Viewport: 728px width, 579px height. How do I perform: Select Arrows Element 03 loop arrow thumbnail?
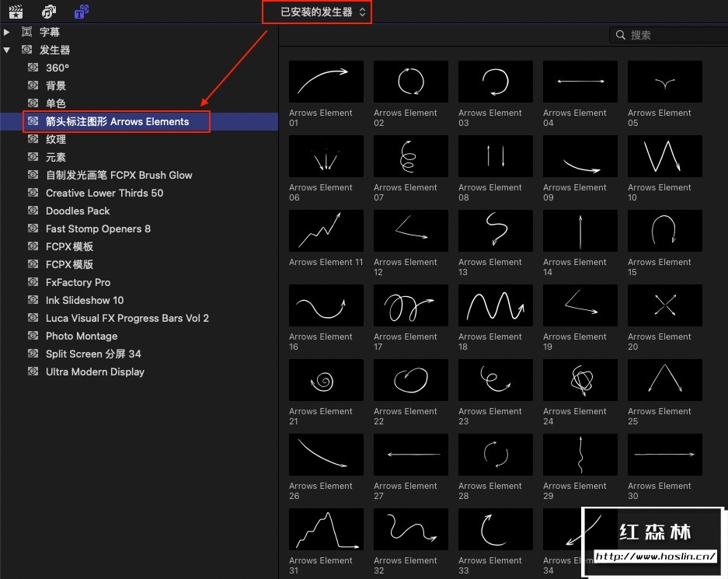pos(496,82)
